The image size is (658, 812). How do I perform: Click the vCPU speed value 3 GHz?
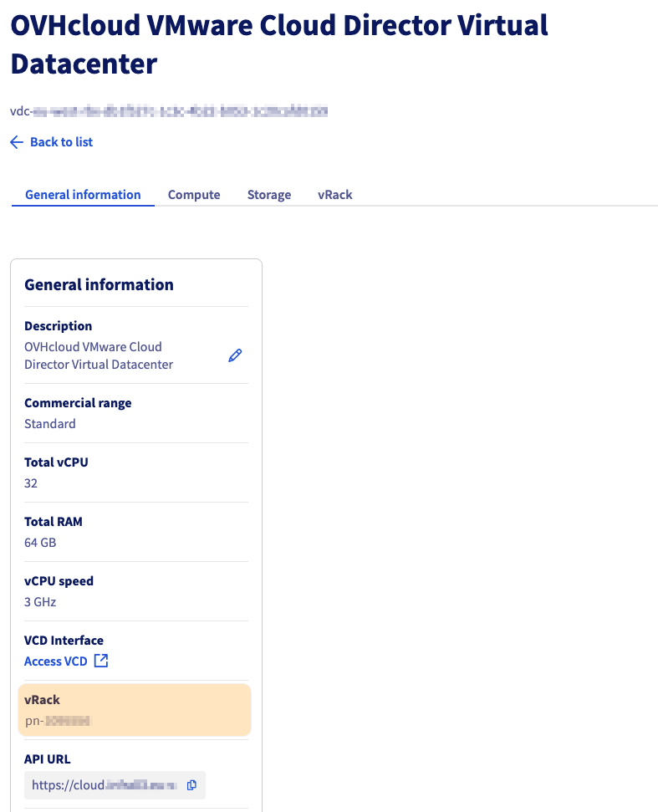coord(40,602)
